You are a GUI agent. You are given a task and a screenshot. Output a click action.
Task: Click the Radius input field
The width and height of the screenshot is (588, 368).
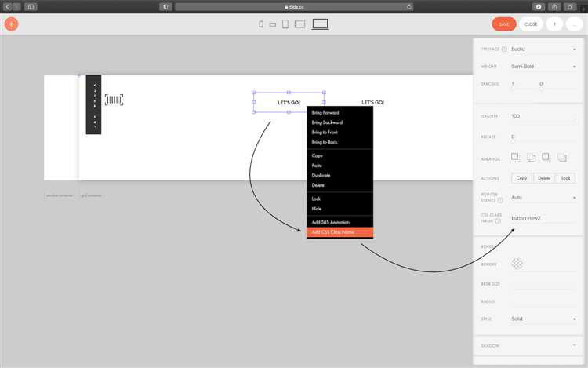click(543, 301)
